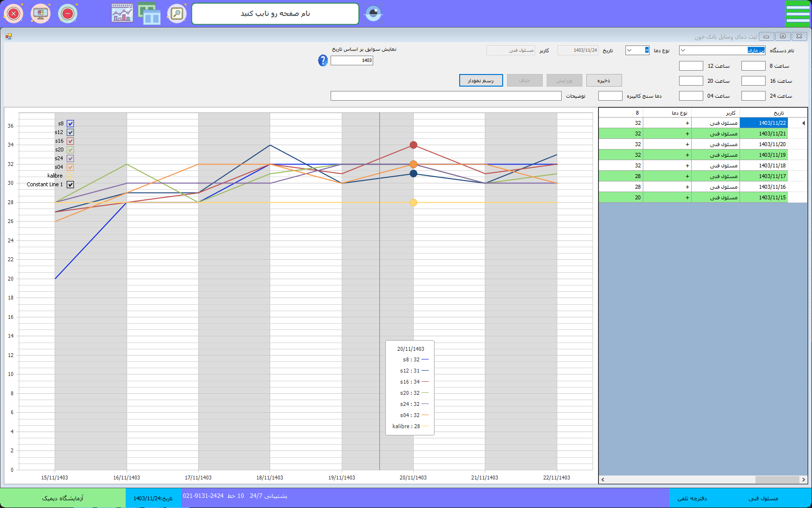The width and height of the screenshot is (812, 508).
Task: Uncheck the s8 series checkbox in legend
Action: [x=71, y=124]
